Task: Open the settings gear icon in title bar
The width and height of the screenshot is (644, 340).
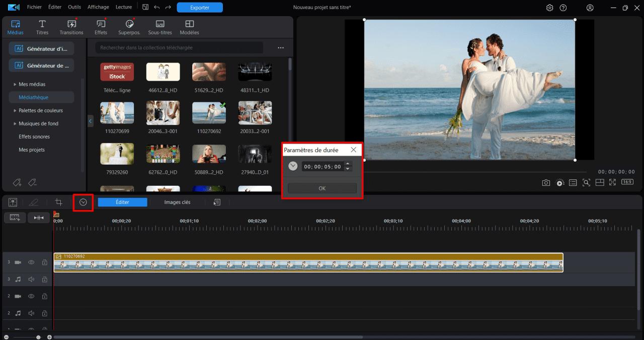Action: 549,8
